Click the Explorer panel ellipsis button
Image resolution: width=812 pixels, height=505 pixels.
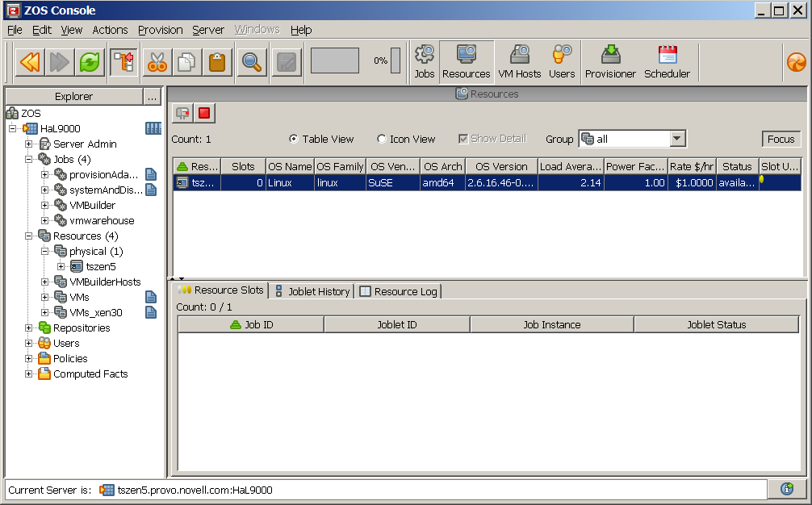coord(152,96)
